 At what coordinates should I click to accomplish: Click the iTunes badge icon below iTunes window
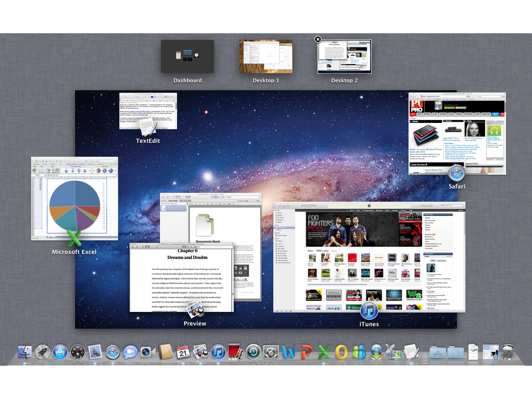pyautogui.click(x=369, y=311)
